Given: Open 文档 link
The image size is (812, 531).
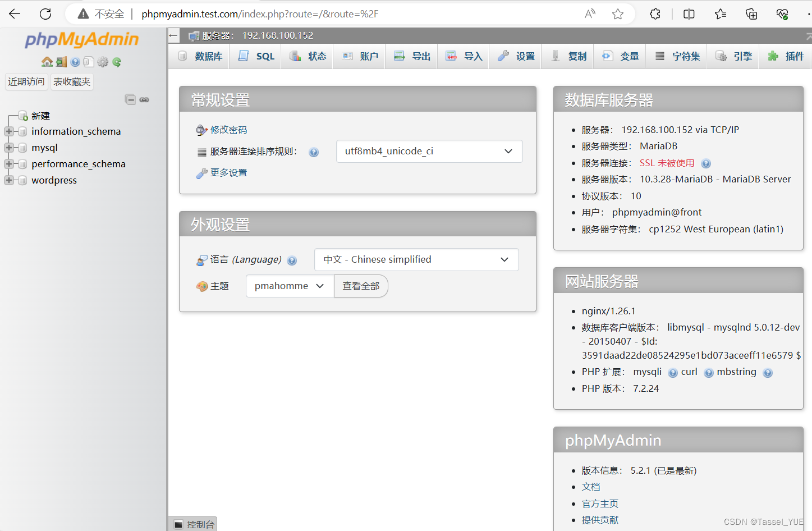Looking at the screenshot, I should coord(591,487).
